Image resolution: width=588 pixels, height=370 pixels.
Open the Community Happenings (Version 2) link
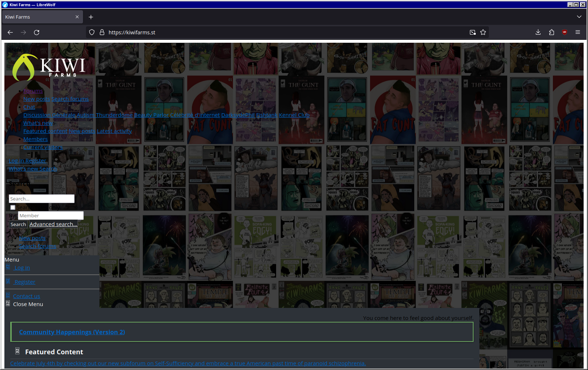tap(72, 332)
